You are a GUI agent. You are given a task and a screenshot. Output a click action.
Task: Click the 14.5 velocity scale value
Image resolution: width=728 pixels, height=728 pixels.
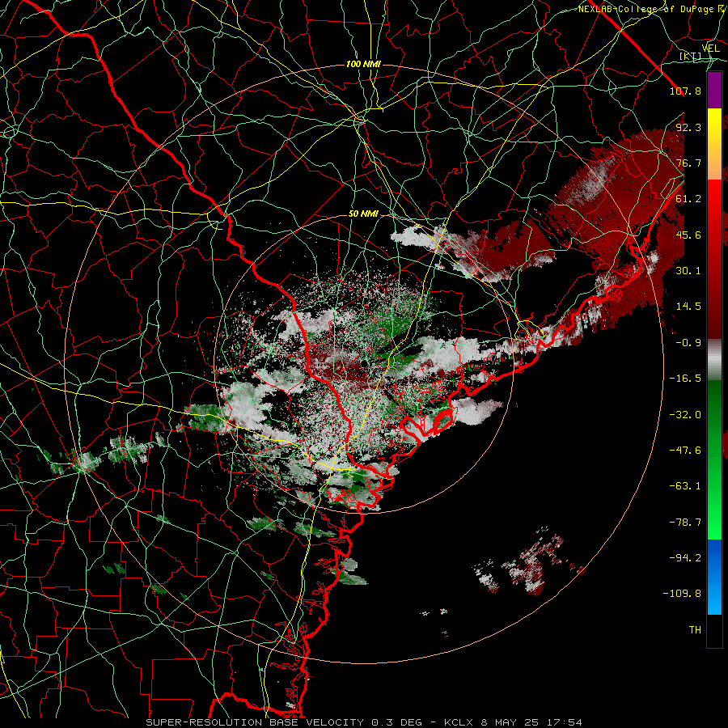point(688,307)
